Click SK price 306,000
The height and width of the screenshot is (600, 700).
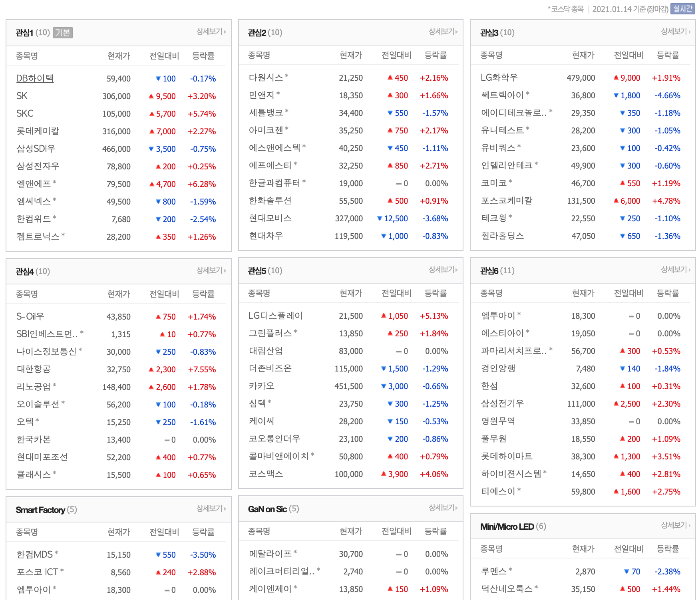(x=116, y=96)
